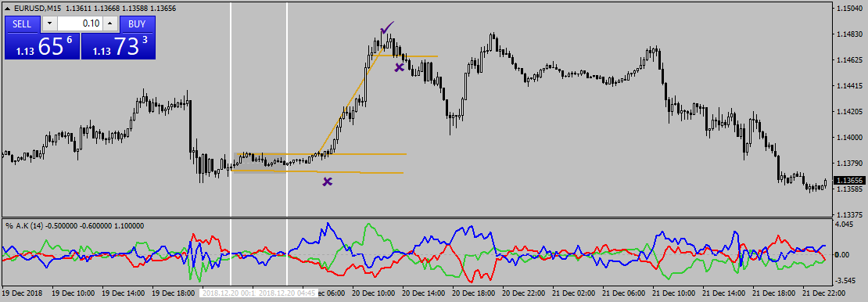The image size is (868, 302).
Task: Click the sell price 1.13 65 6 panel
Action: 42,46
